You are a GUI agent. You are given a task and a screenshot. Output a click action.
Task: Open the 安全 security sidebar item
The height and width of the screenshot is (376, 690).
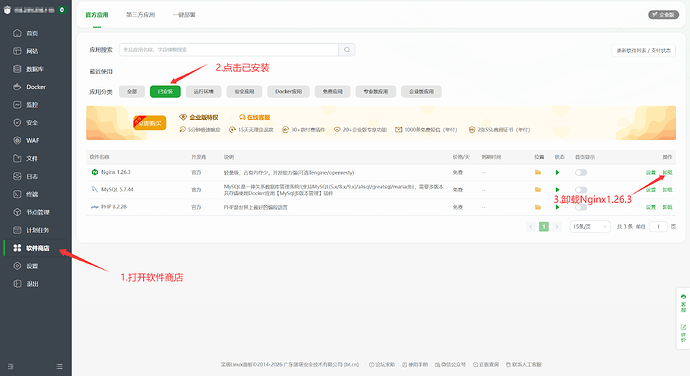[32, 122]
